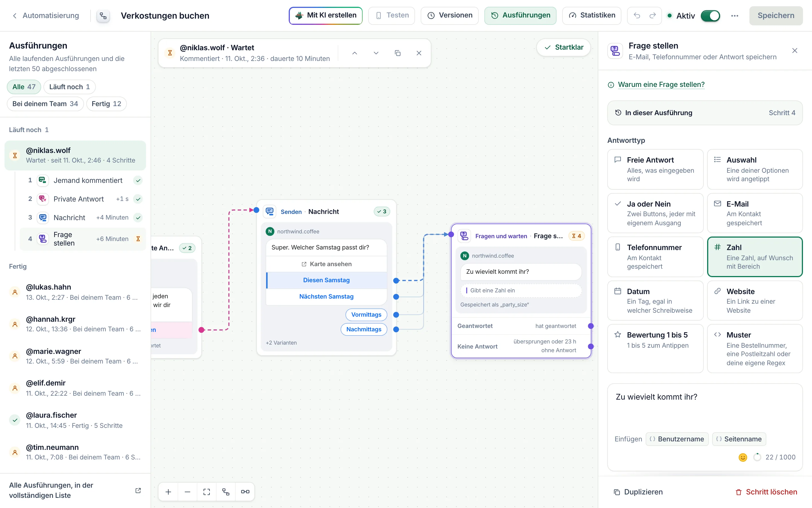Open the emoji picker in message editor
The height and width of the screenshot is (508, 812).
pos(743,457)
